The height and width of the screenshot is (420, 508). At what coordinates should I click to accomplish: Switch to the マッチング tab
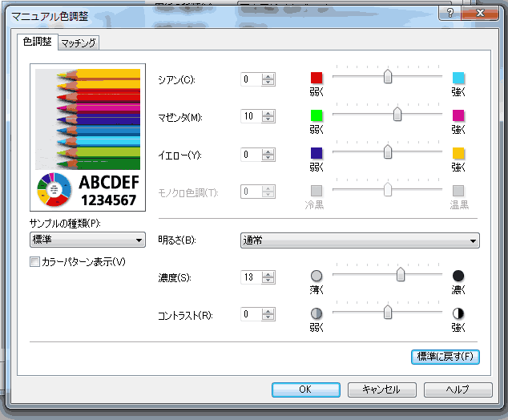tap(79, 42)
